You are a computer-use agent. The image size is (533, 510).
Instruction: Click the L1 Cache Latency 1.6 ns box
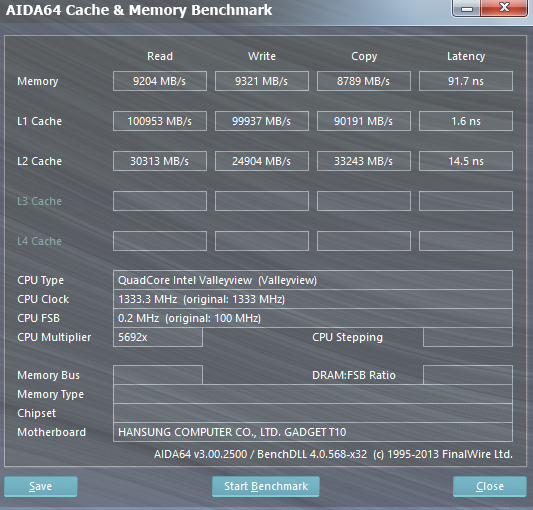point(466,121)
